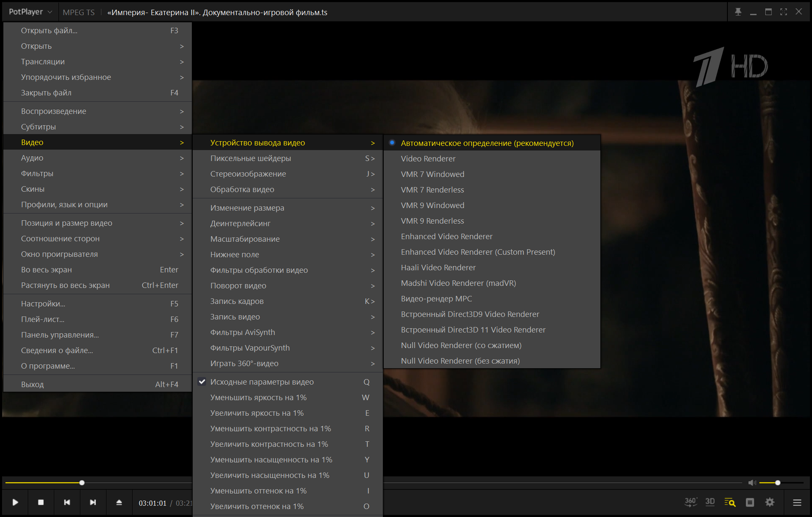812x517 pixels.
Task: Open Настройки... preferences entry
Action: [x=43, y=303]
